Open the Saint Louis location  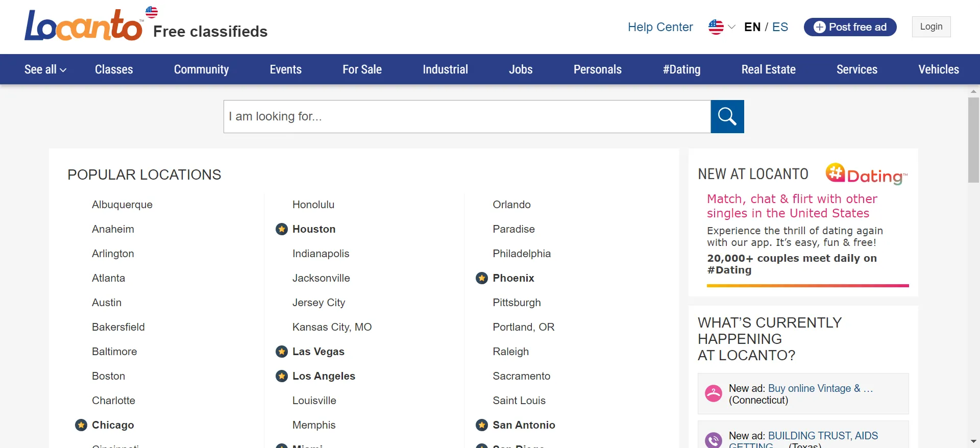click(x=519, y=401)
